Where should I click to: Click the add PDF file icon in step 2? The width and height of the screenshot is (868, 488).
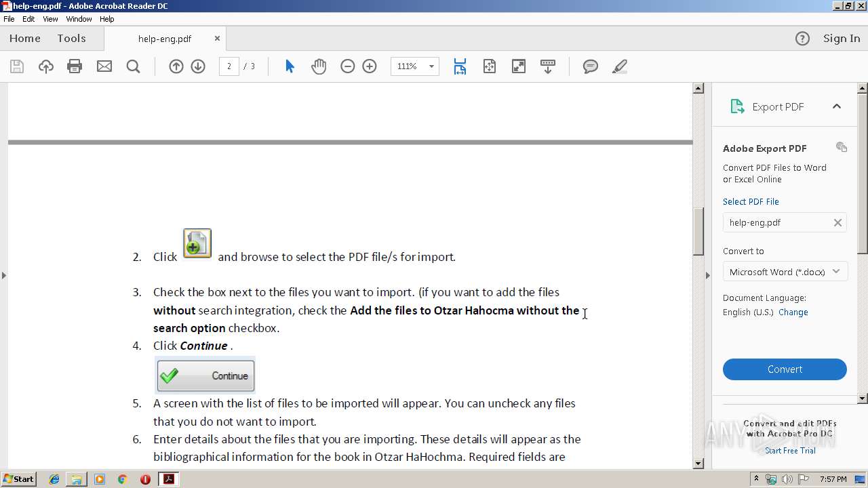point(197,243)
